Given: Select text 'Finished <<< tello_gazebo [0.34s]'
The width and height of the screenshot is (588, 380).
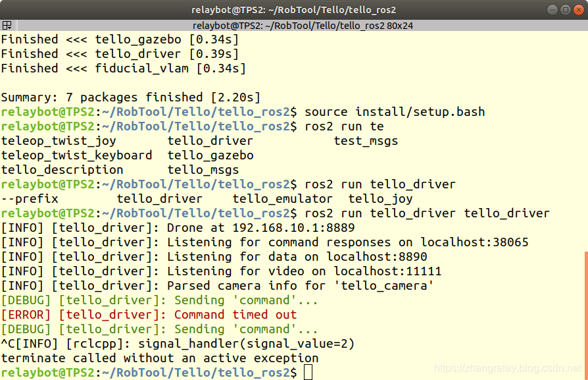Looking at the screenshot, I should click(120, 40).
